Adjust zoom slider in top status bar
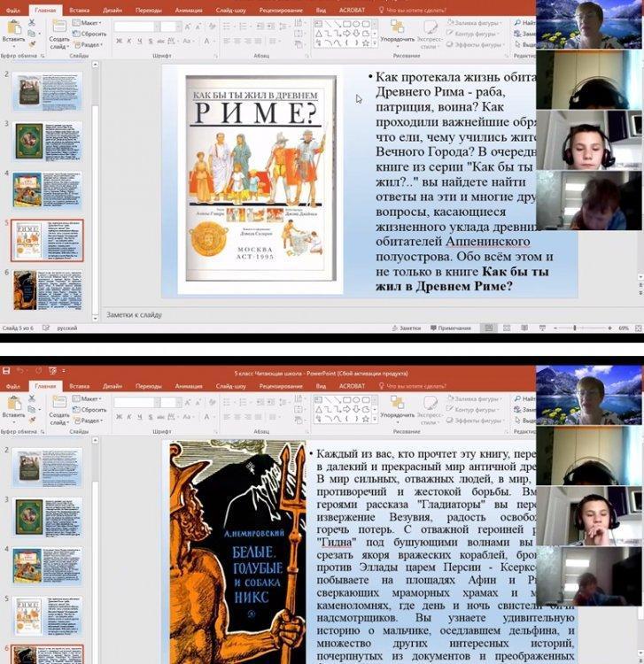The image size is (644, 664). [x=575, y=328]
